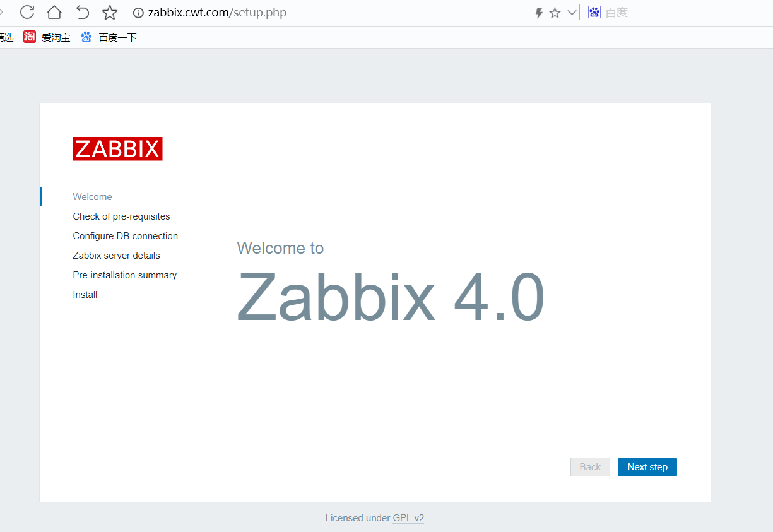Viewport: 773px width, 532px height.
Task: Click the Licensed under footer text
Action: (x=358, y=518)
